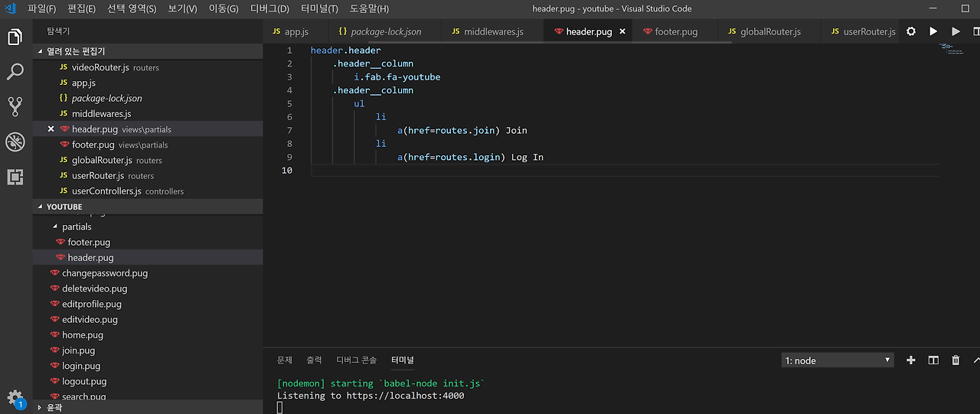The image size is (980, 414).
Task: Switch to the userRouter.js editor tab
Action: 862,31
